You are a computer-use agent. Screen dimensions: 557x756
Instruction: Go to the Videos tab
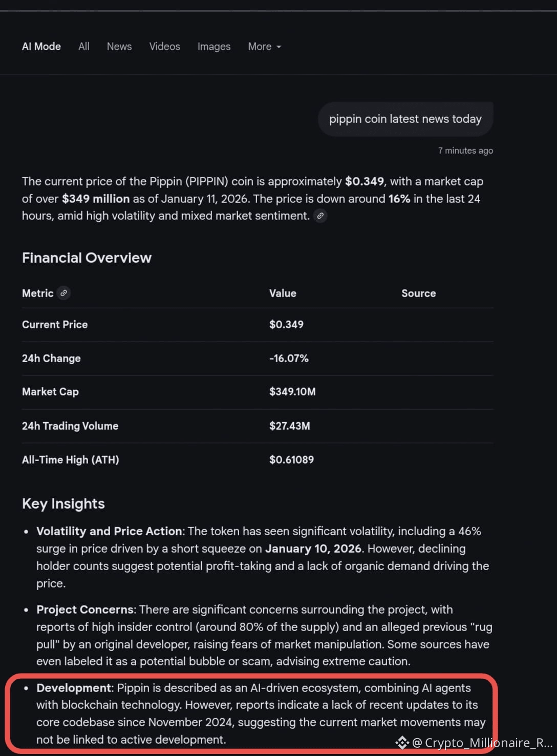point(165,46)
